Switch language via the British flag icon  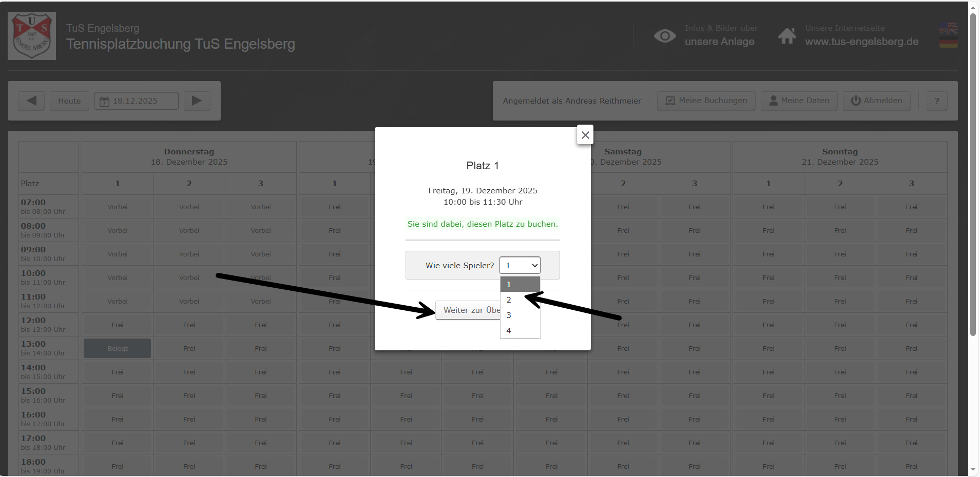point(948,29)
